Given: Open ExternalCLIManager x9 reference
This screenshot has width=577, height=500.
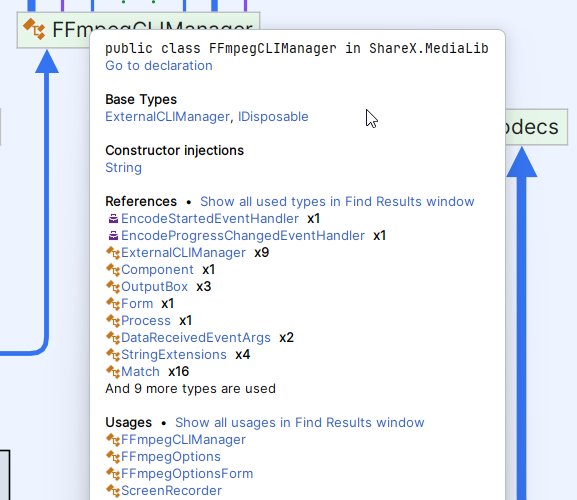Looking at the screenshot, I should pos(183,253).
